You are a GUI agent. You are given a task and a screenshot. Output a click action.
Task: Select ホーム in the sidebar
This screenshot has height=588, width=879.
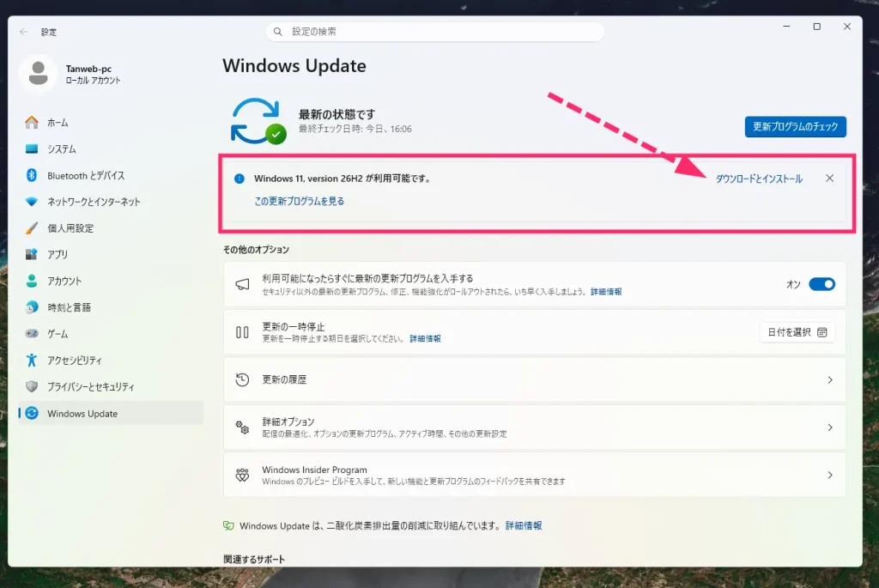111,122
